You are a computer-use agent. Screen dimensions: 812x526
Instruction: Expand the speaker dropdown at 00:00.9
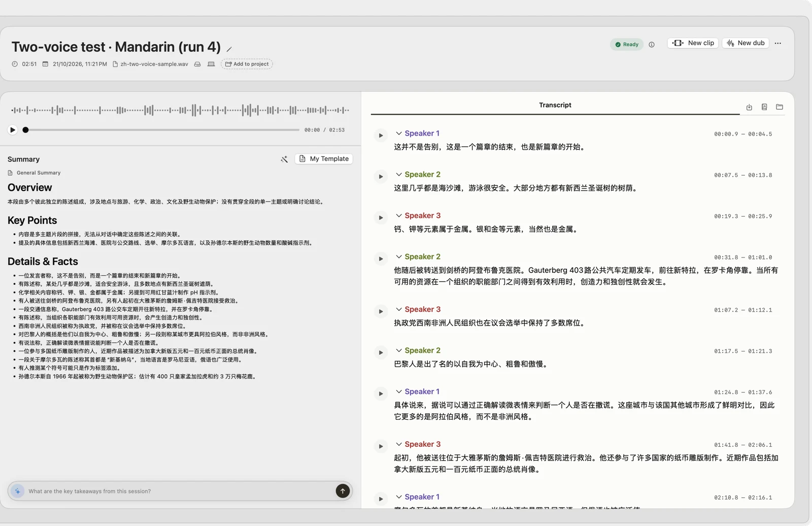point(399,134)
